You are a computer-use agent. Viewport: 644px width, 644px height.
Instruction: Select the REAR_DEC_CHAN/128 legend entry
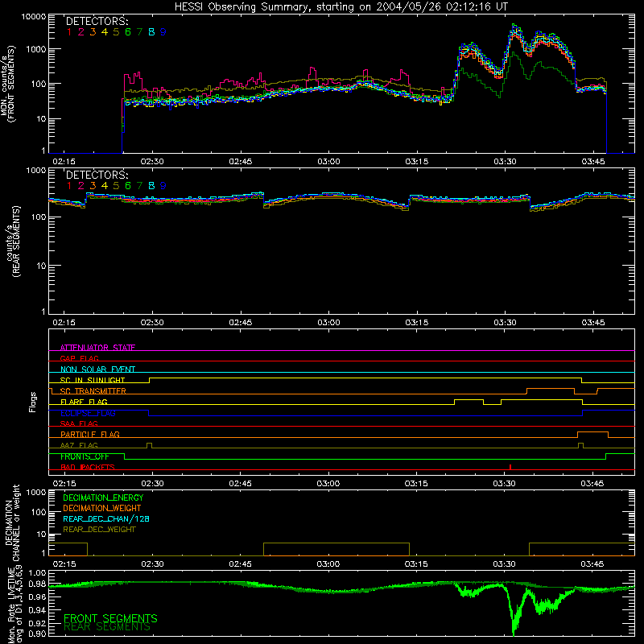coord(106,518)
